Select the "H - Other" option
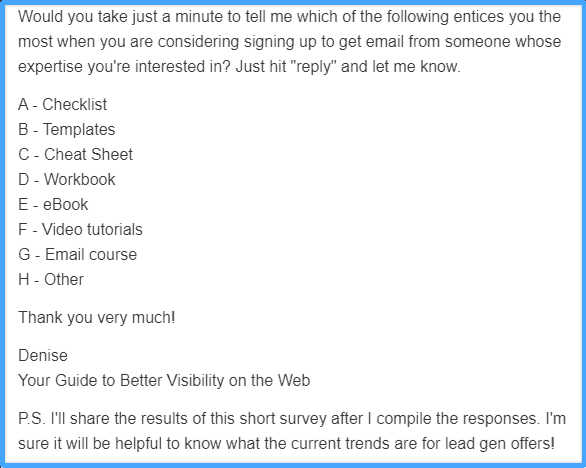Screen dimensions: 586x468 [x=51, y=280]
